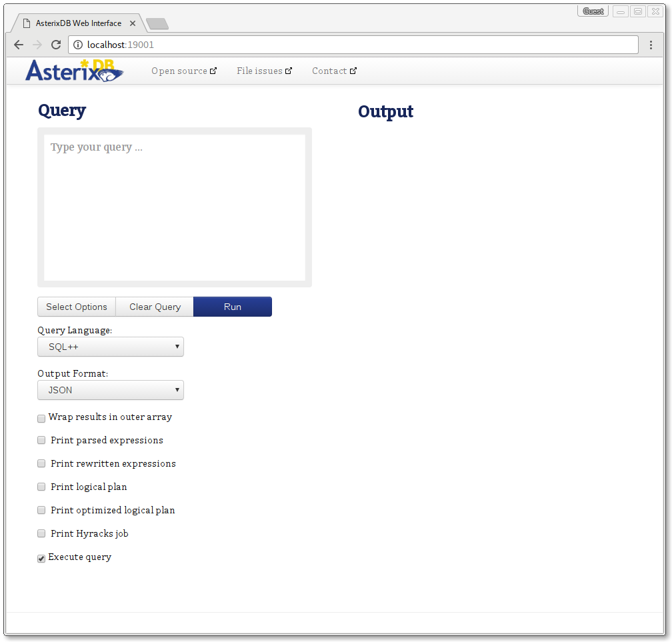Reload the page with the refresh icon
Image resolution: width=672 pixels, height=642 pixels.
(56, 45)
